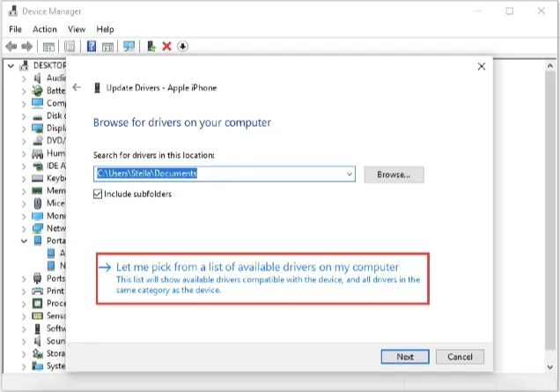Open the Properties toolbar icon
The width and height of the screenshot is (560, 392).
point(70,47)
